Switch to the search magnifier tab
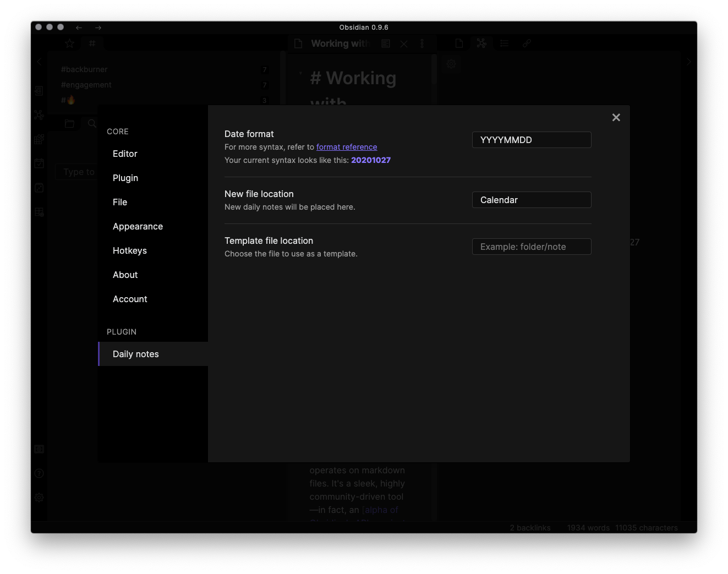The width and height of the screenshot is (728, 574). (x=92, y=123)
